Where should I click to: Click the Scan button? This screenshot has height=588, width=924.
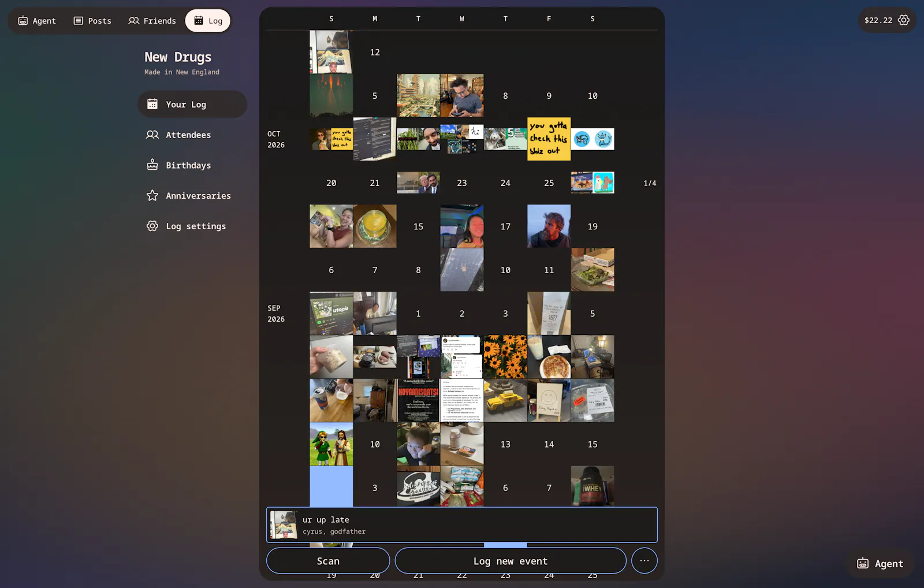[328, 561]
